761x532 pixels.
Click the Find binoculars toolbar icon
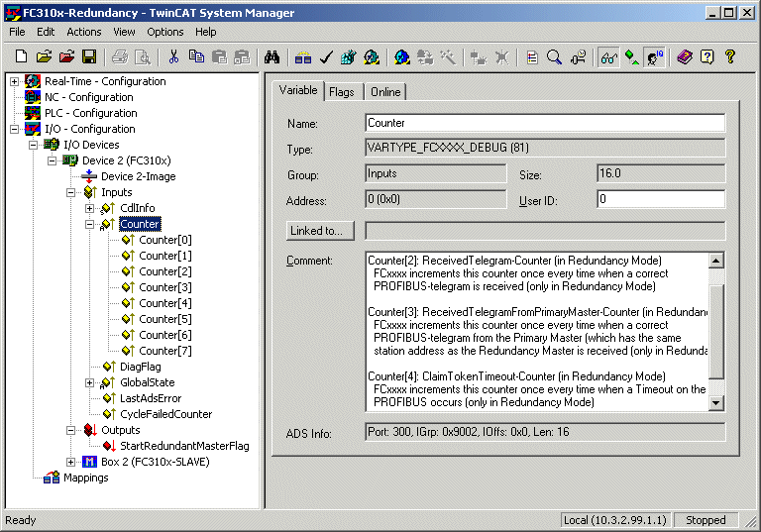coord(272,57)
